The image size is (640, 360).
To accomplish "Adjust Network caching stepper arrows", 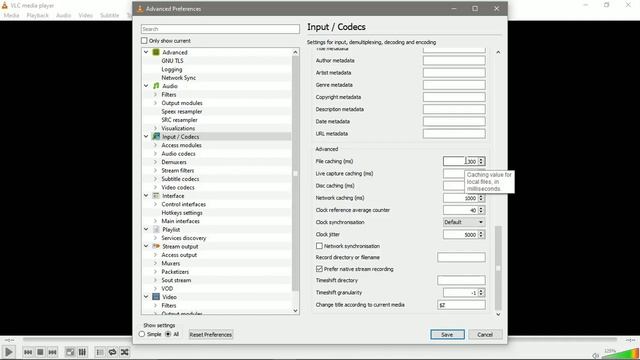I will [481, 198].
